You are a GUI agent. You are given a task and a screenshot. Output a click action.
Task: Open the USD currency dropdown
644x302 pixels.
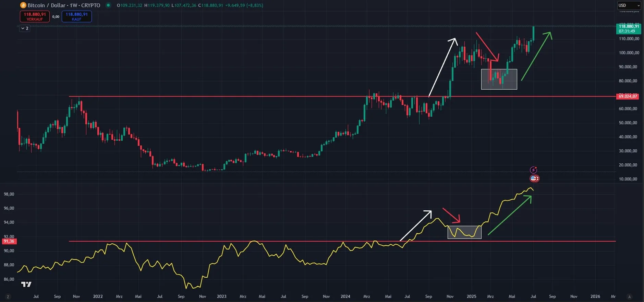tap(629, 5)
